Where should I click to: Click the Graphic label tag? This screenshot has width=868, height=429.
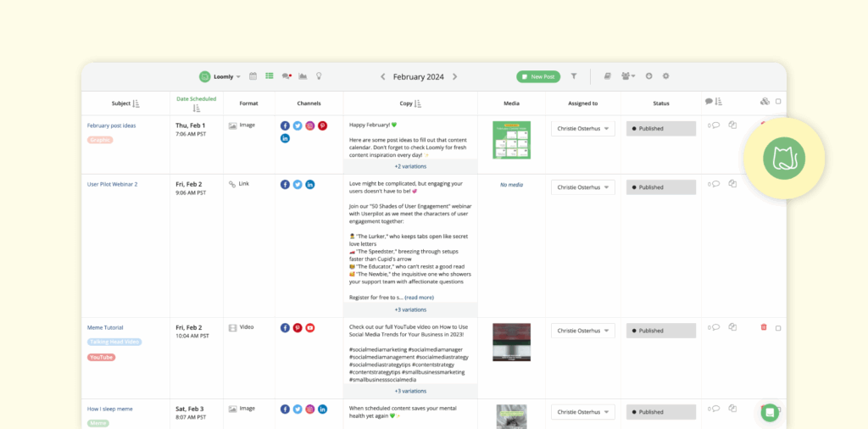click(x=100, y=140)
